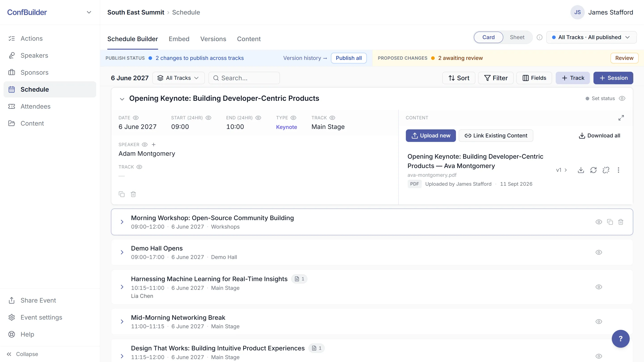Switch to the Versions tab

[213, 39]
